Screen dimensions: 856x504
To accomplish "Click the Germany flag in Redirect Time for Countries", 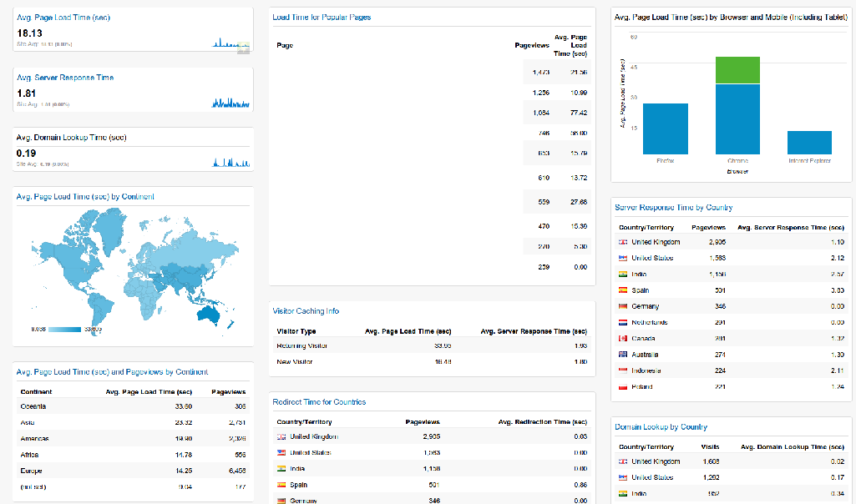I will [x=280, y=501].
